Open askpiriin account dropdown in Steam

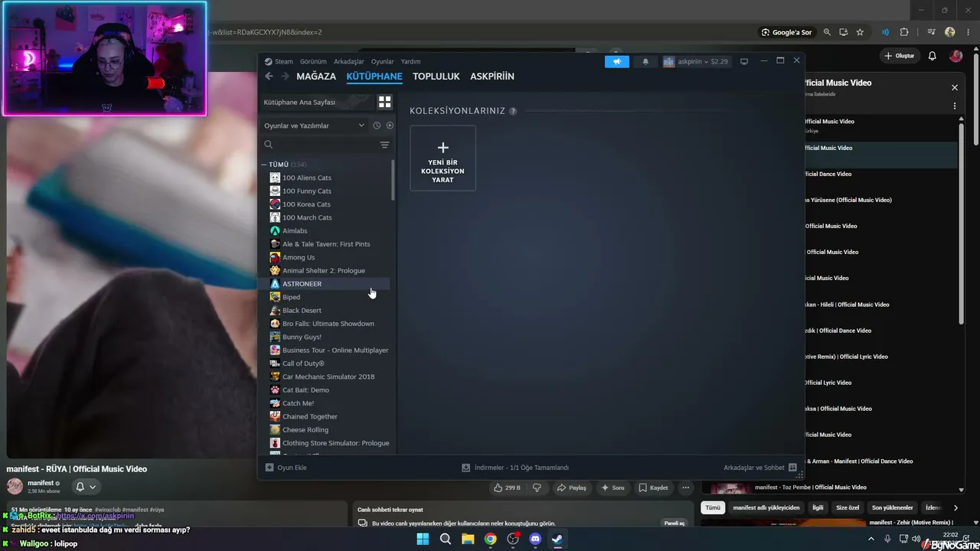(x=695, y=61)
